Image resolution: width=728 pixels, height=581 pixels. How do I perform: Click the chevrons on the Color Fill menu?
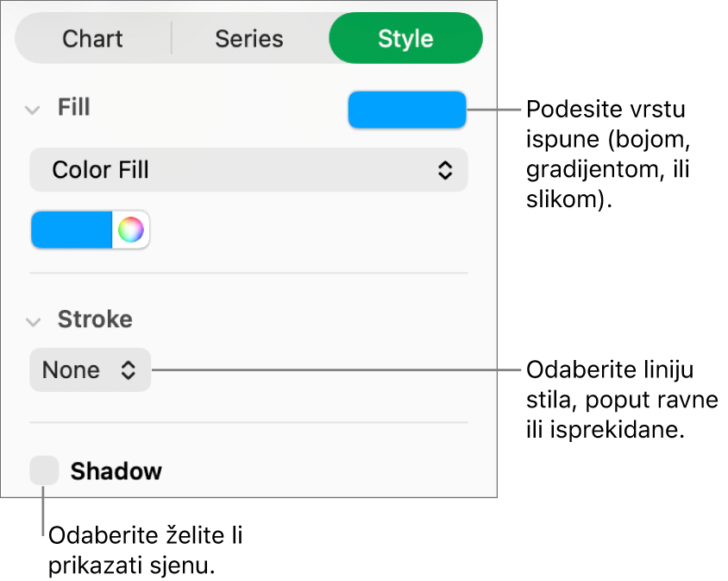coord(446,169)
